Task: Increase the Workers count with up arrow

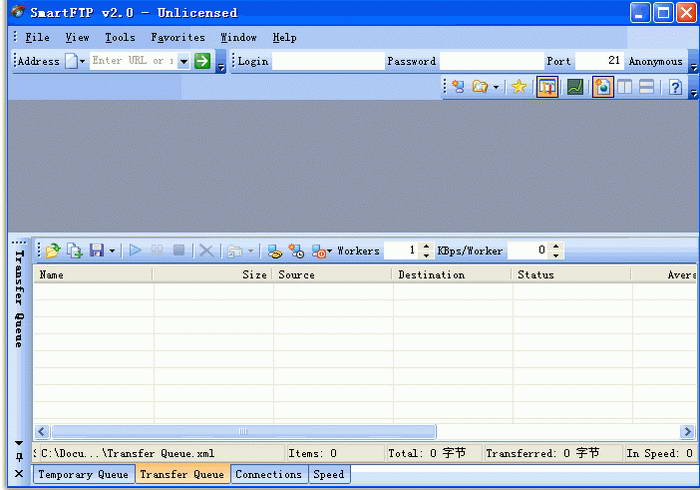Action: (x=427, y=246)
